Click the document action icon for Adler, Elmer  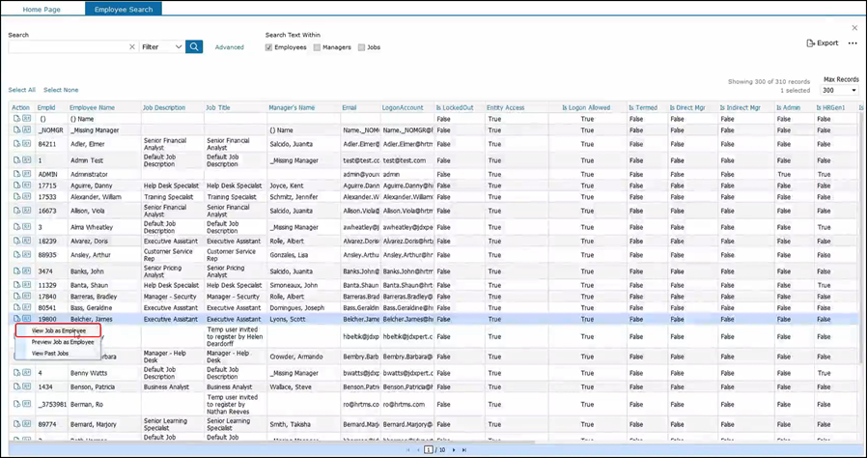tap(16, 143)
